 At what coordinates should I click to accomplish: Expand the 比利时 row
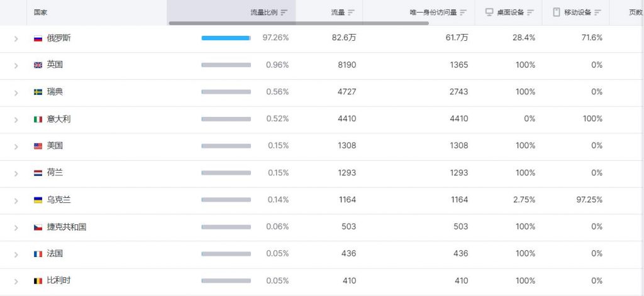[x=16, y=281]
